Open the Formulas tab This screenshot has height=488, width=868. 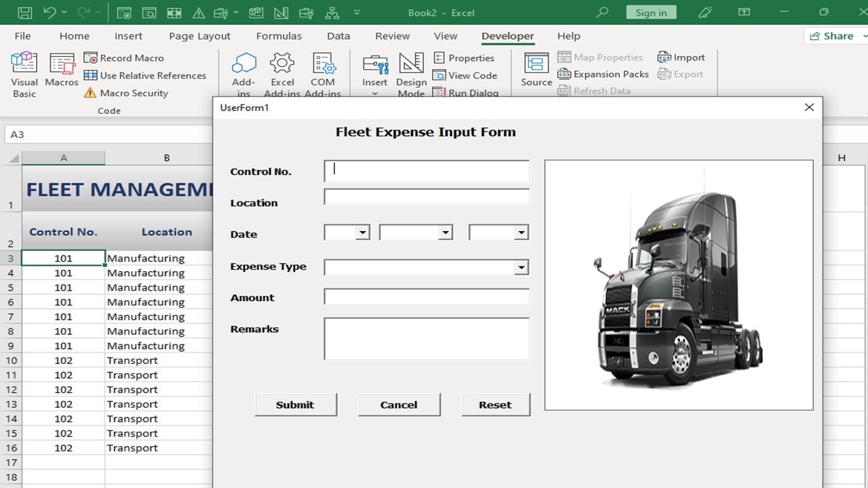pyautogui.click(x=279, y=36)
